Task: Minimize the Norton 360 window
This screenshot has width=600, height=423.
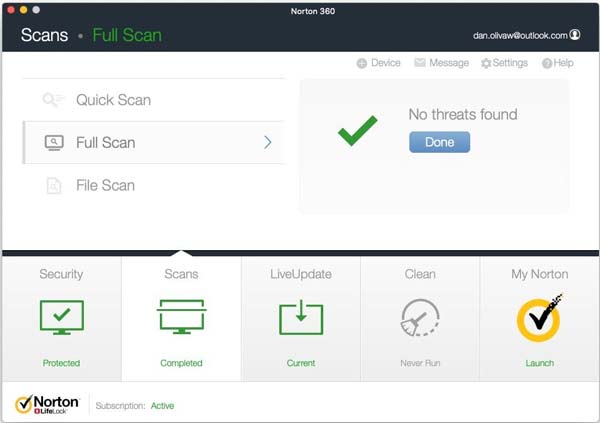Action: point(23,10)
